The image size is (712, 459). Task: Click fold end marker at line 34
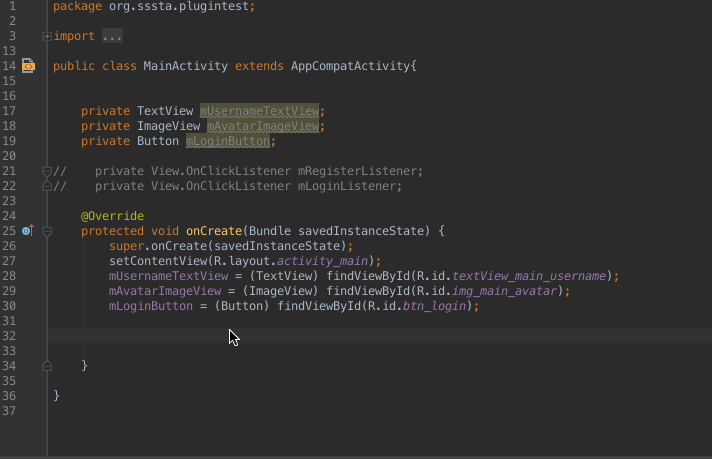47,365
